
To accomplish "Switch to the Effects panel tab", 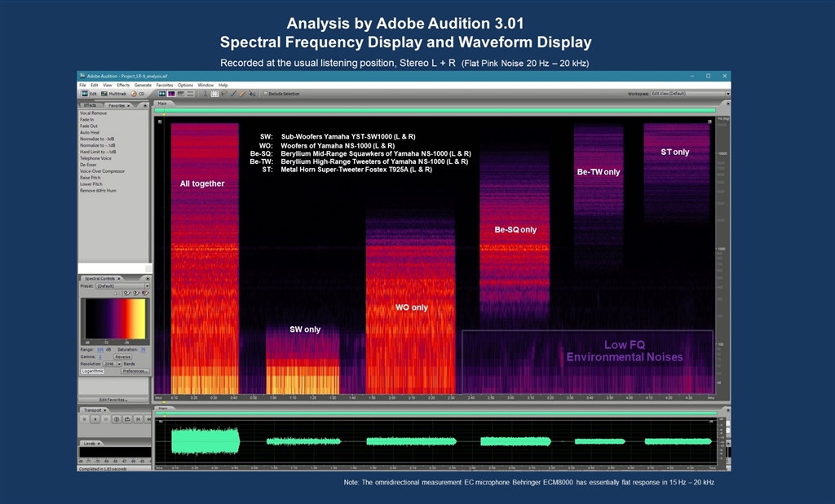I will [90, 105].
